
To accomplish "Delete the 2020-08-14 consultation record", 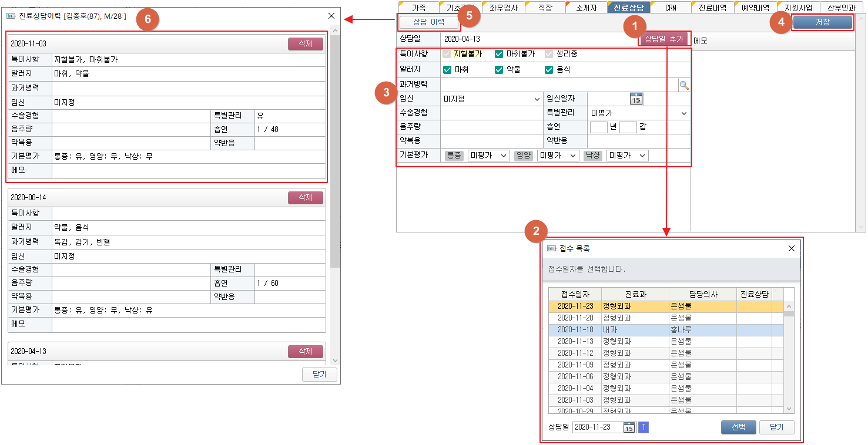I will (x=305, y=198).
